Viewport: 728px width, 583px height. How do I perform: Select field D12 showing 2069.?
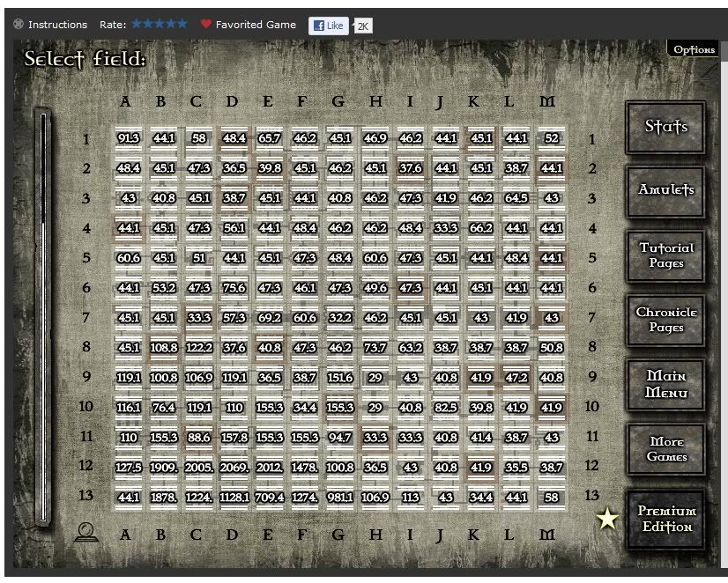pyautogui.click(x=234, y=468)
